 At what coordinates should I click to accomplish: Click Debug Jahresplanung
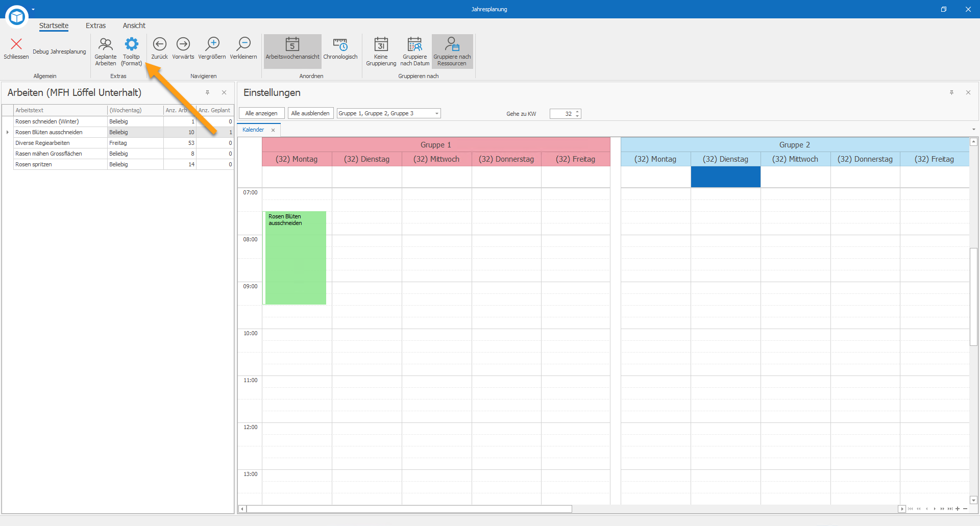[59, 52]
